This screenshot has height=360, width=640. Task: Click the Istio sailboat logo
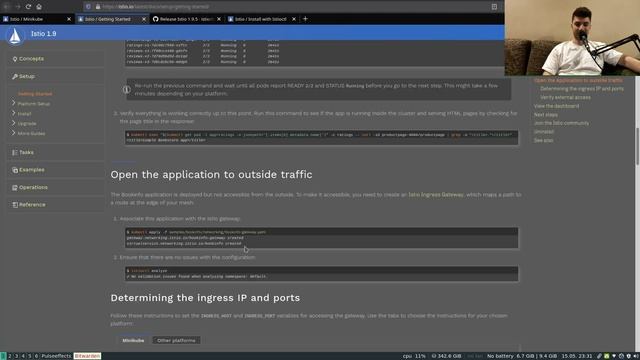click(15, 36)
